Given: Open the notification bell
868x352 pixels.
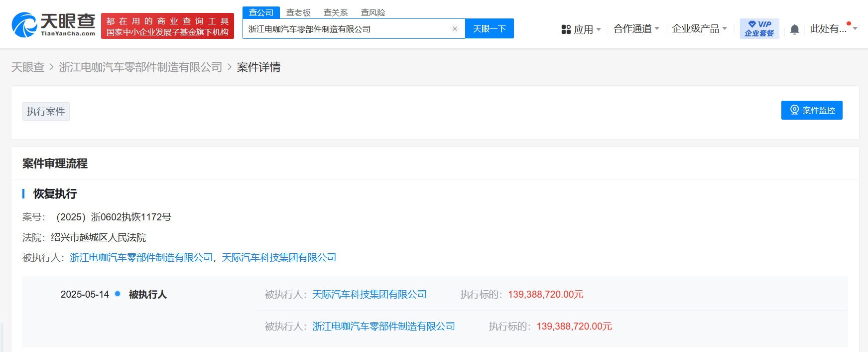Looking at the screenshot, I should pos(795,29).
